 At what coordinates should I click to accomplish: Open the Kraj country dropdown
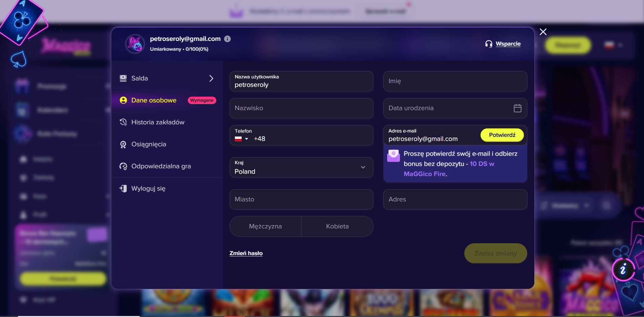(301, 167)
